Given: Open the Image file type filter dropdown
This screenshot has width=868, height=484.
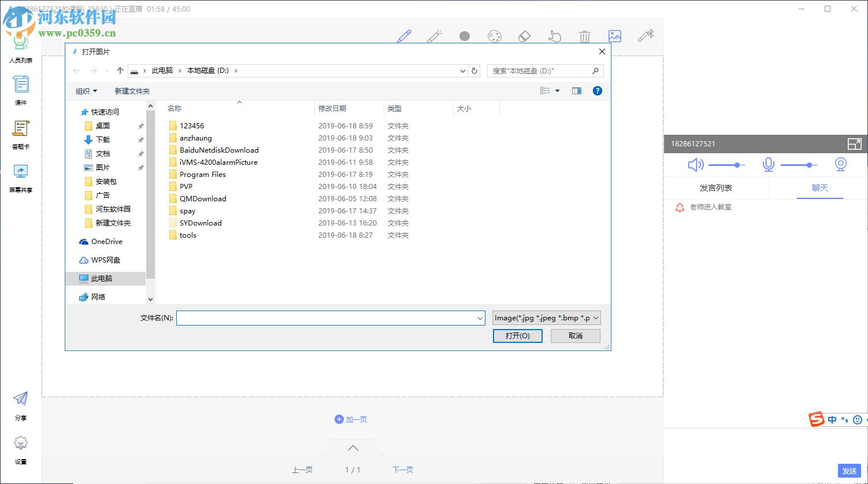Looking at the screenshot, I should pos(547,318).
